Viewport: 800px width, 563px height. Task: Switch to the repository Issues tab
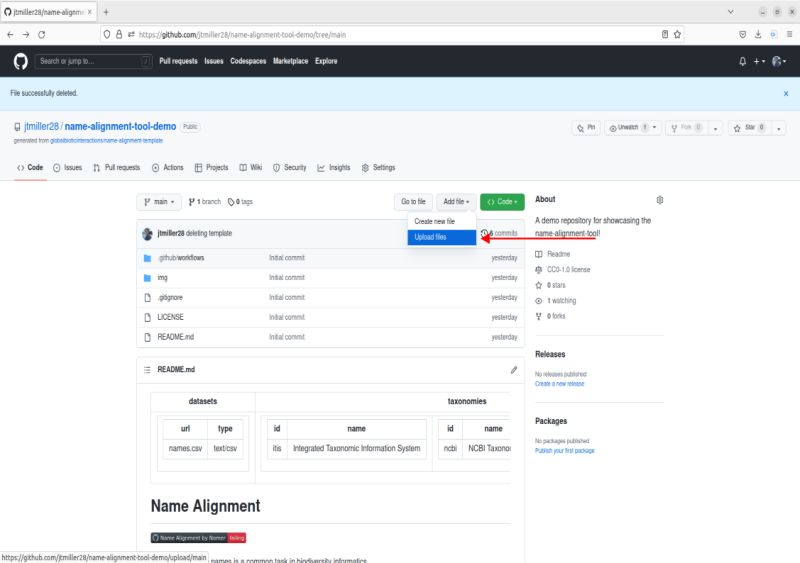(67, 167)
